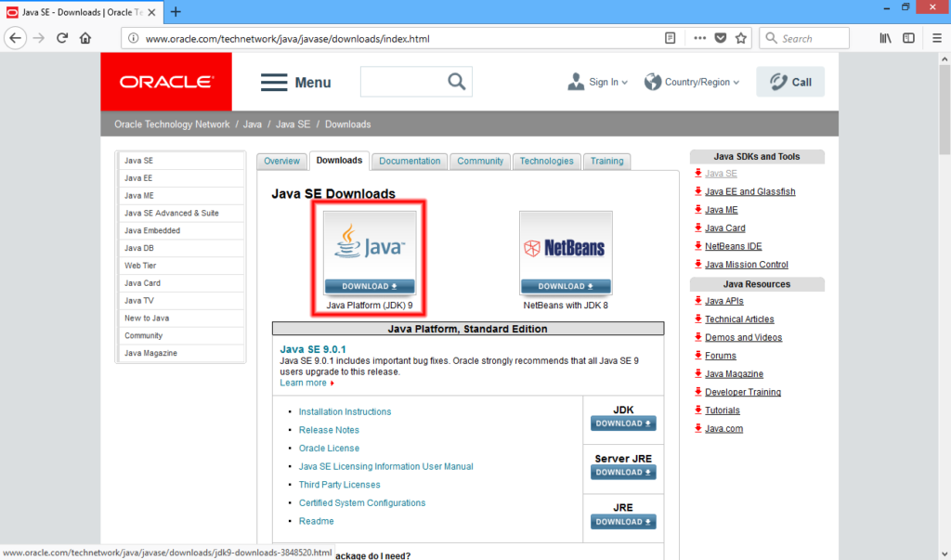Select Java ME in left sidebar

(x=181, y=196)
